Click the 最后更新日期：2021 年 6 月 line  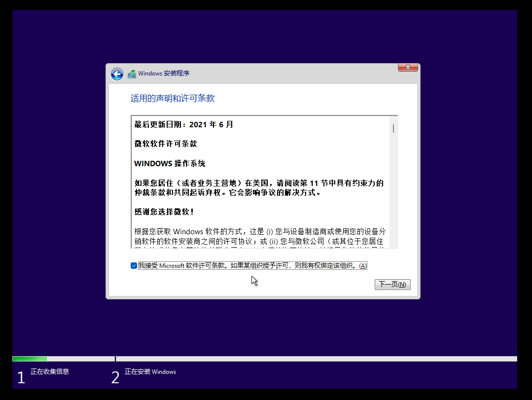pos(183,125)
